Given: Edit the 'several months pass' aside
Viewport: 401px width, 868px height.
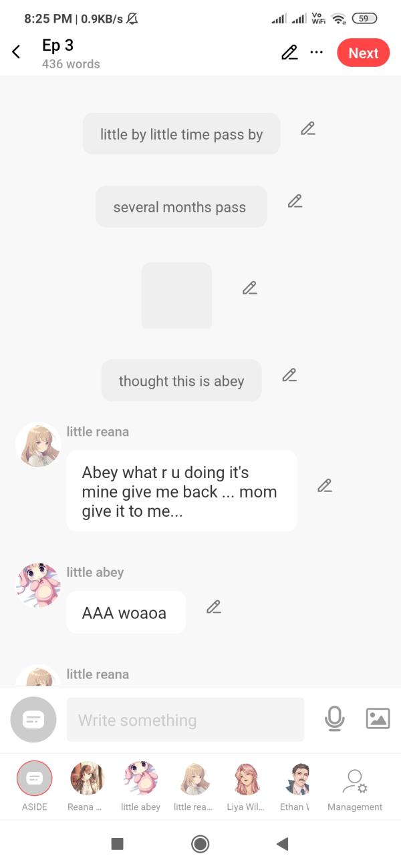Looking at the screenshot, I should tap(295, 201).
